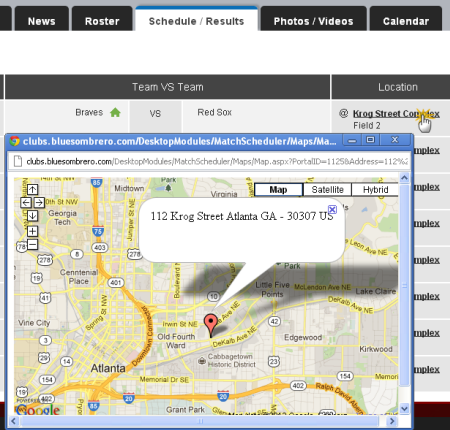The image size is (450, 430).
Task: Select the Schedule / Results tab
Action: coord(196,19)
